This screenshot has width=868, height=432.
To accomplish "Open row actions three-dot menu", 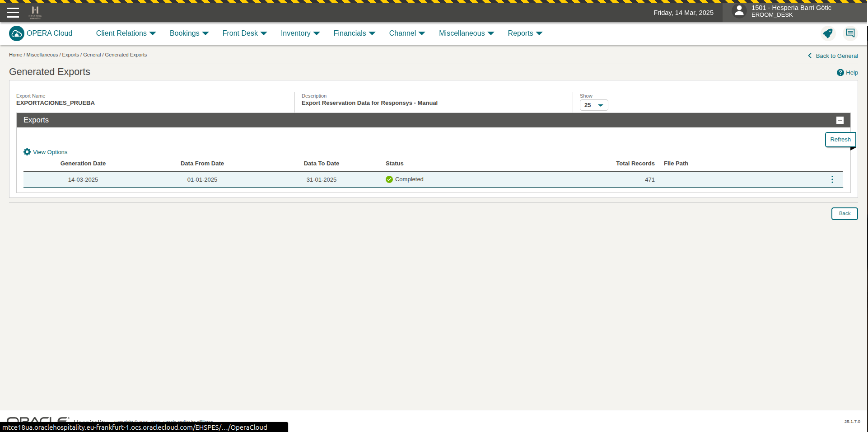I will [x=832, y=179].
